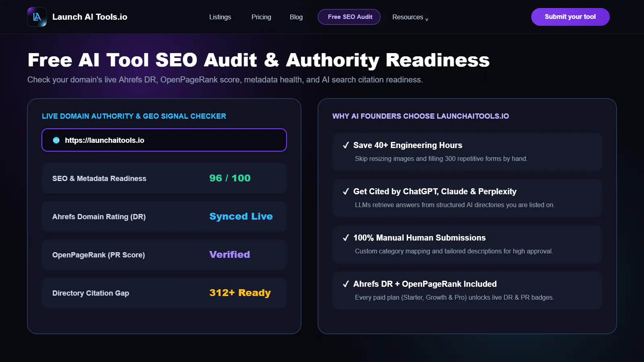644x362 pixels.
Task: Click the Directory Citation Gap label
Action: coord(91,293)
